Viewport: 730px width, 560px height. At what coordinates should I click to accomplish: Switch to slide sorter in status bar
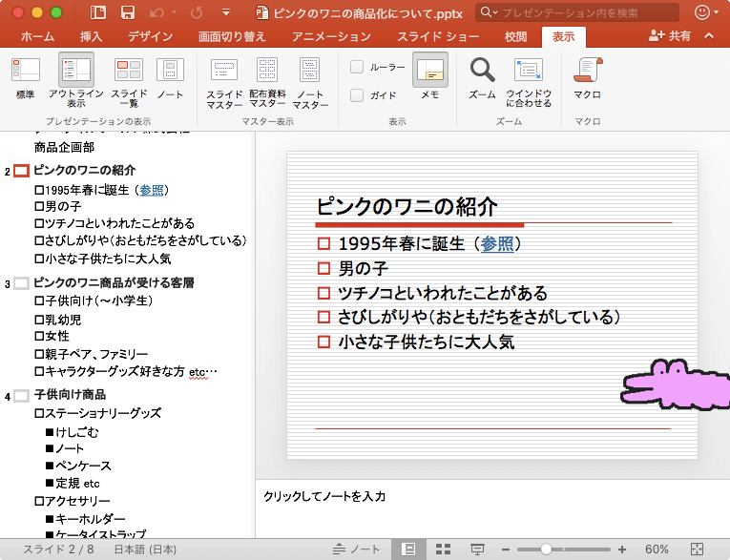443,550
